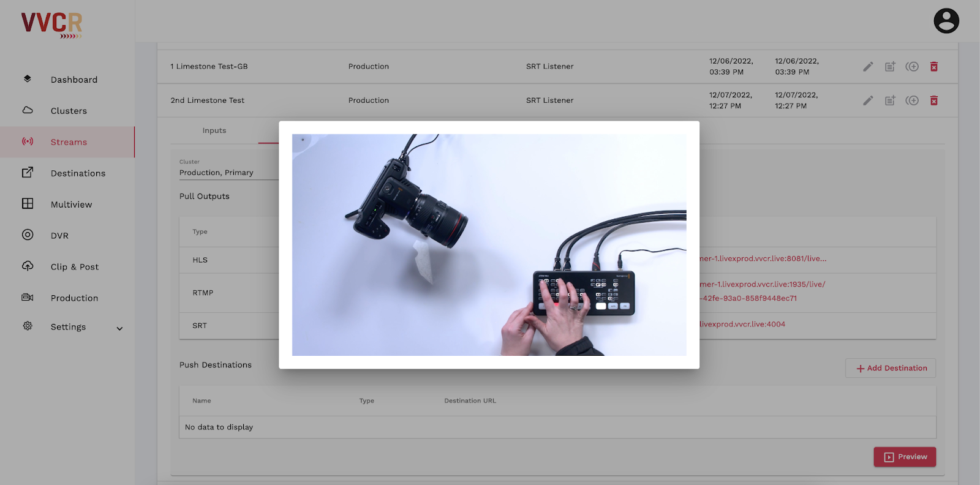Click SRT Listener in 1 Limestone Test-GB row

[549, 66]
